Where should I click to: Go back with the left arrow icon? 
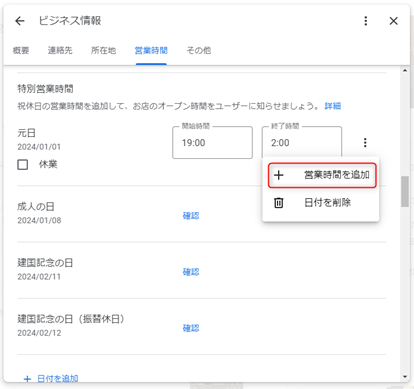tap(20, 21)
